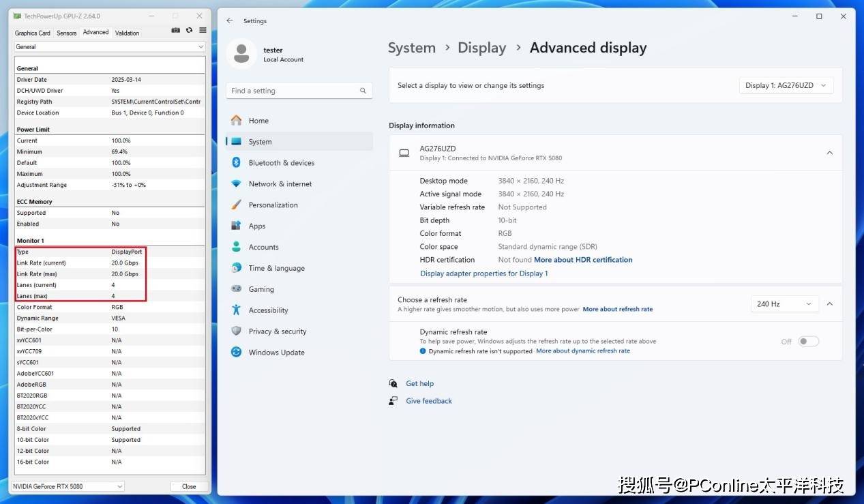864x504 pixels.
Task: Click the Bit-per-Color value 10
Action: pos(115,329)
